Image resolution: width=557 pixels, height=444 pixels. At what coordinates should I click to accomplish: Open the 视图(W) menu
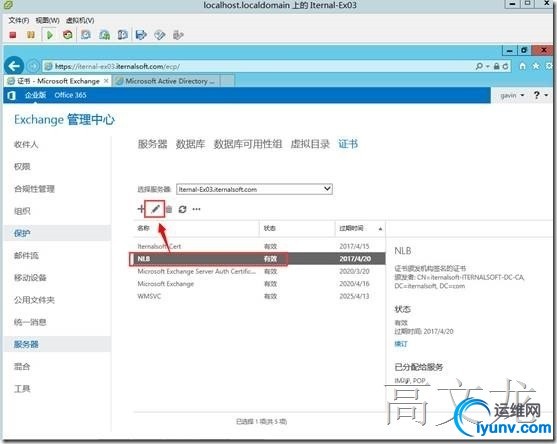(x=48, y=20)
